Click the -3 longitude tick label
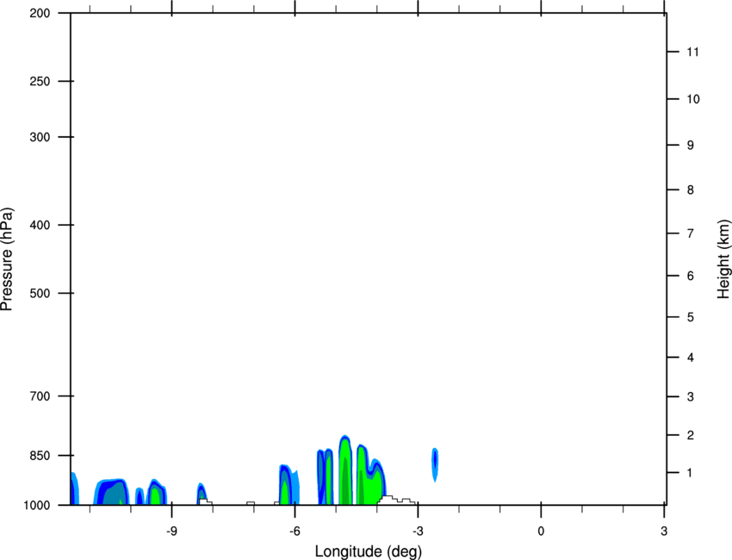Image resolution: width=732 pixels, height=560 pixels. pos(418,532)
